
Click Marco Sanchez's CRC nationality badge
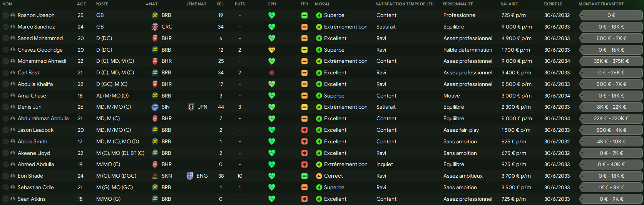(155, 27)
